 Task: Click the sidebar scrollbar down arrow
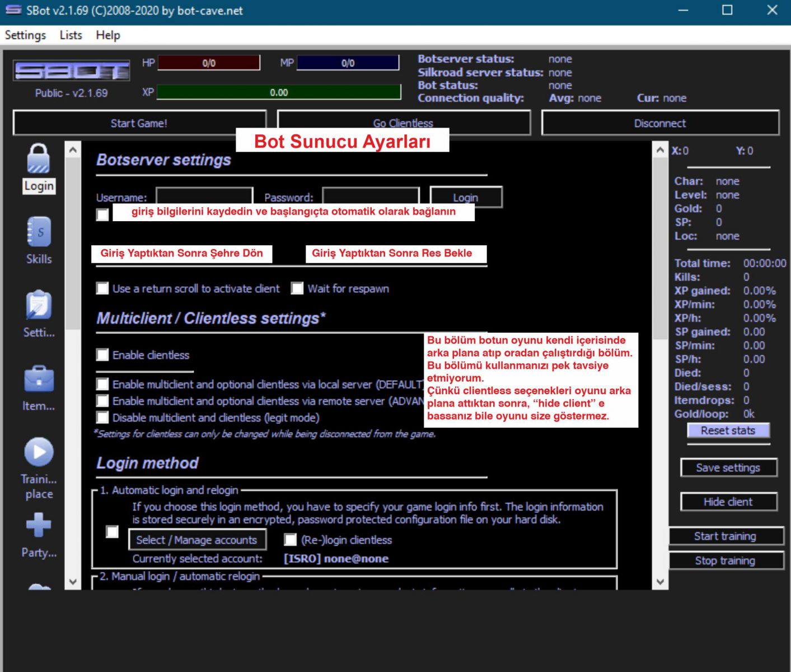click(73, 581)
